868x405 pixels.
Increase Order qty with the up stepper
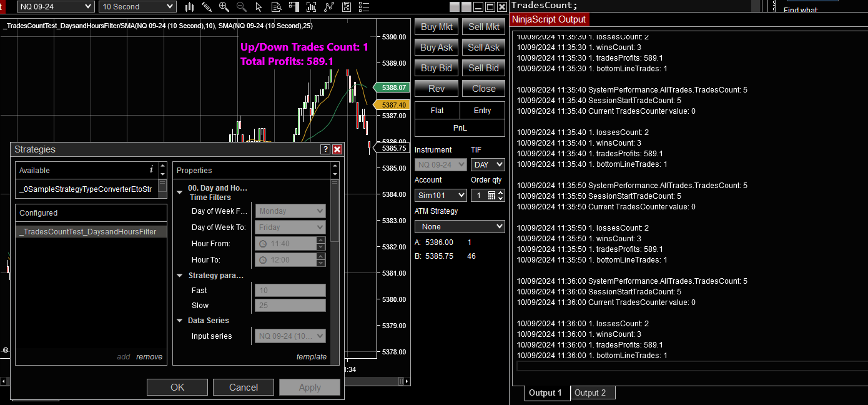click(500, 191)
